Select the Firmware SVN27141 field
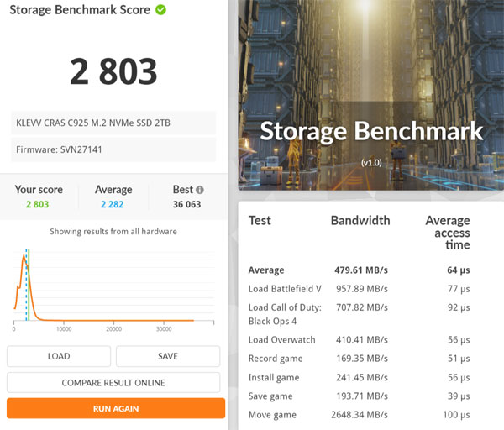Viewport: 504px width, 430px height. click(113, 149)
